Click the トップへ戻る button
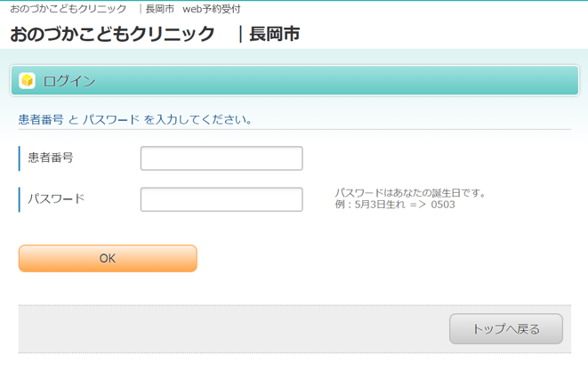This screenshot has width=588, height=387. pyautogui.click(x=505, y=329)
